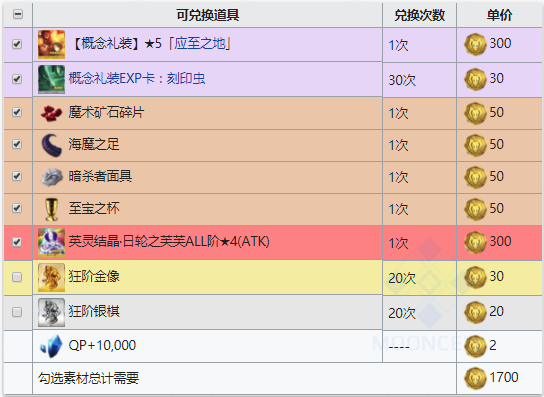Uncheck the 海魔之足 checkbox
This screenshot has height=397, width=544.
pyautogui.click(x=17, y=144)
